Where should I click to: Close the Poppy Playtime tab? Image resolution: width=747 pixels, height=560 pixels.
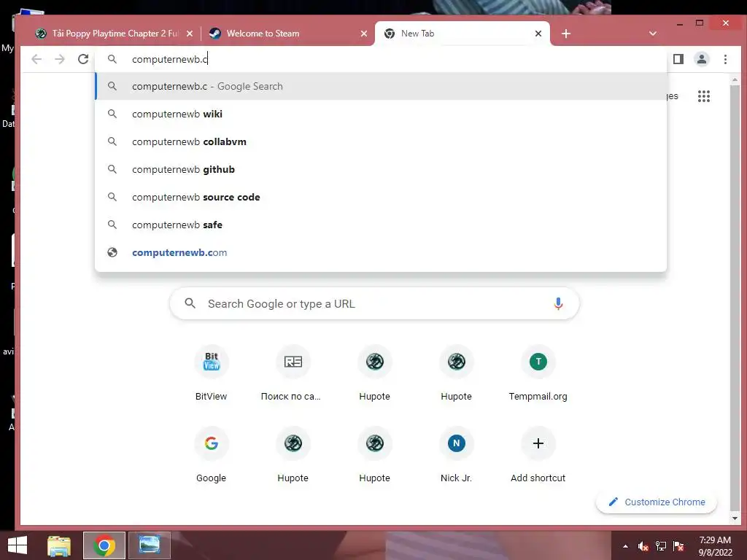pyautogui.click(x=190, y=34)
